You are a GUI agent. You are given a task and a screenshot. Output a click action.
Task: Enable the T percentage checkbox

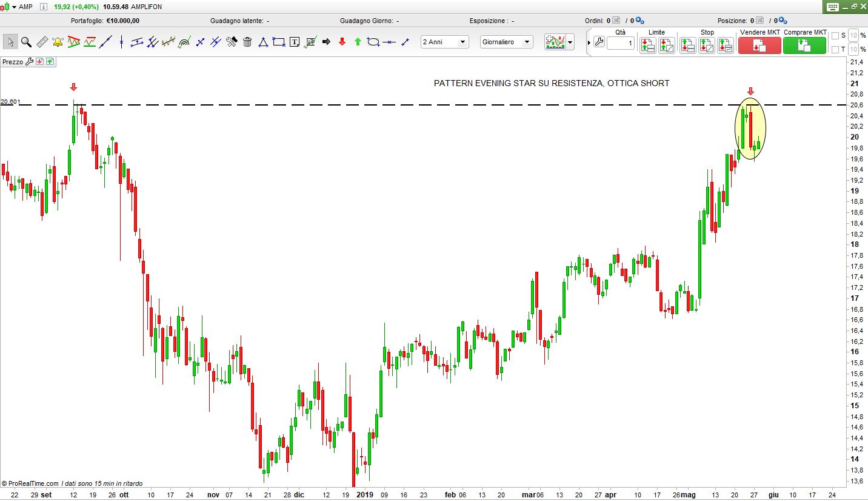point(835,49)
